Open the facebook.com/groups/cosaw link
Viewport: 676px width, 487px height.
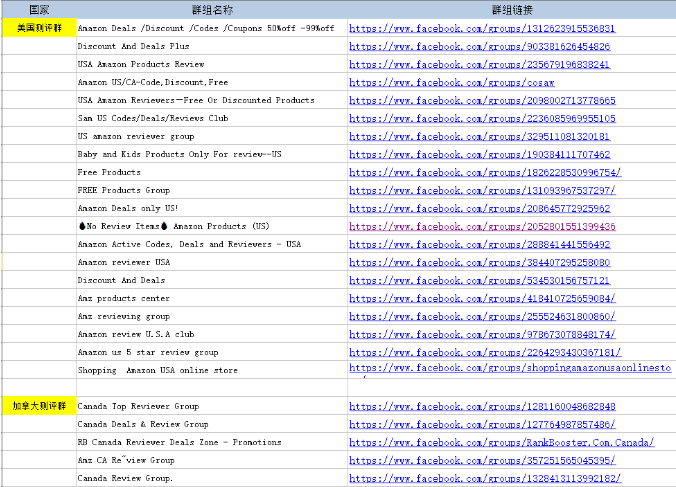point(452,83)
